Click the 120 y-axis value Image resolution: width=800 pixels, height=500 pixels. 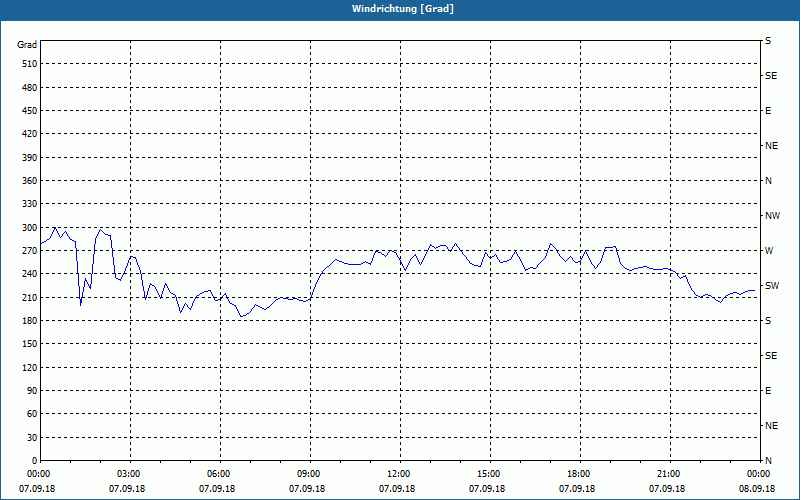30,367
